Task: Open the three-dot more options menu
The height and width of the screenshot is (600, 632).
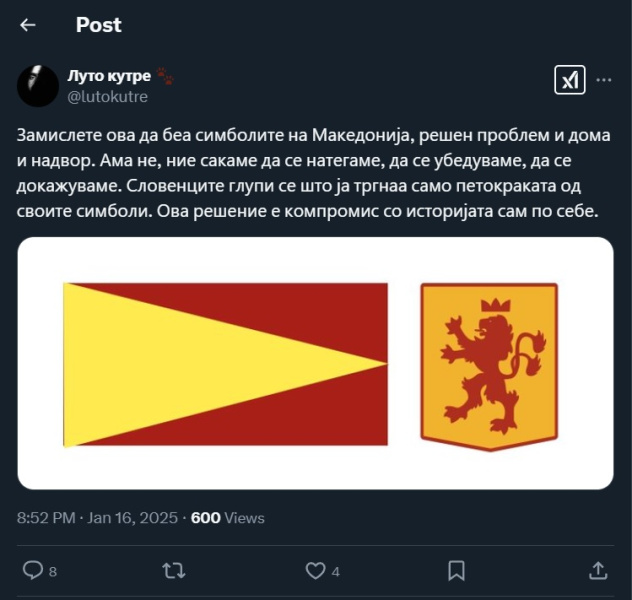Action: (603, 80)
